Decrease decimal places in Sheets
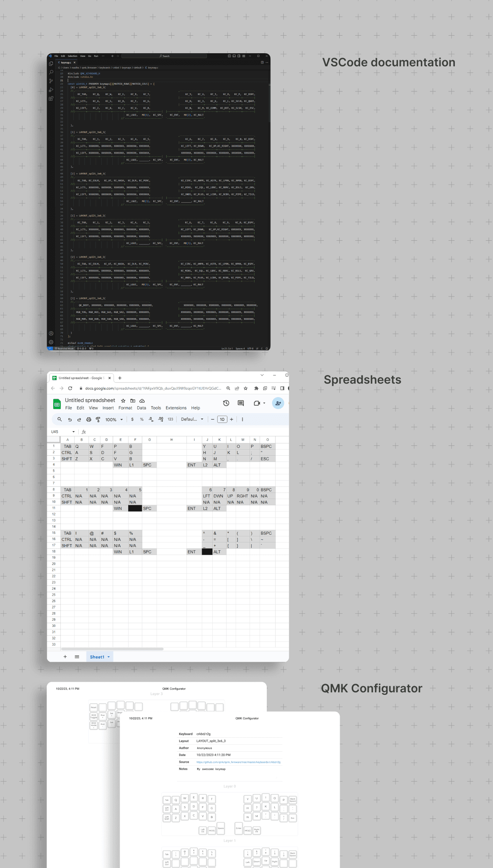 (151, 419)
